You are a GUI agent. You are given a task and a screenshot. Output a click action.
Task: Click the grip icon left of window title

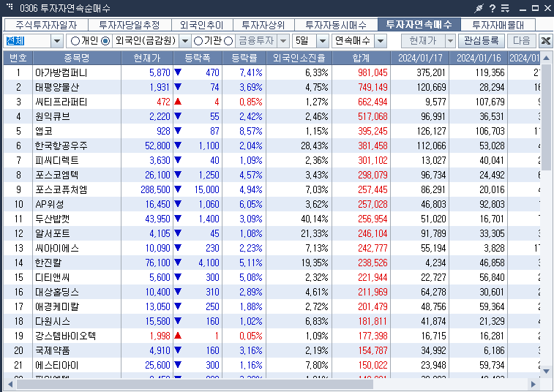click(x=10, y=7)
